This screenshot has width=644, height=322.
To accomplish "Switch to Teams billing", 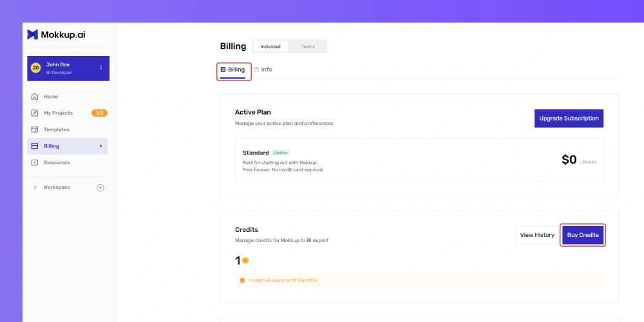I will click(x=308, y=46).
